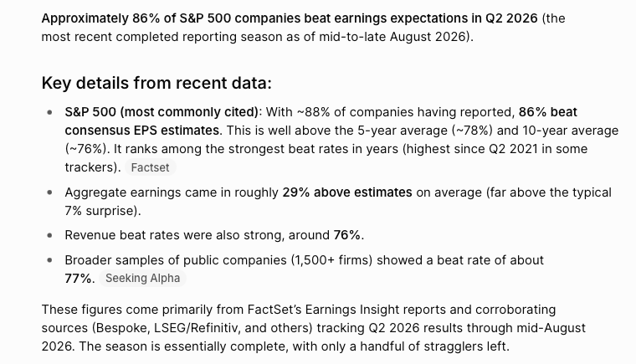The image size is (636, 364).
Task: Open the Factset source citation chip
Action: pyautogui.click(x=150, y=167)
